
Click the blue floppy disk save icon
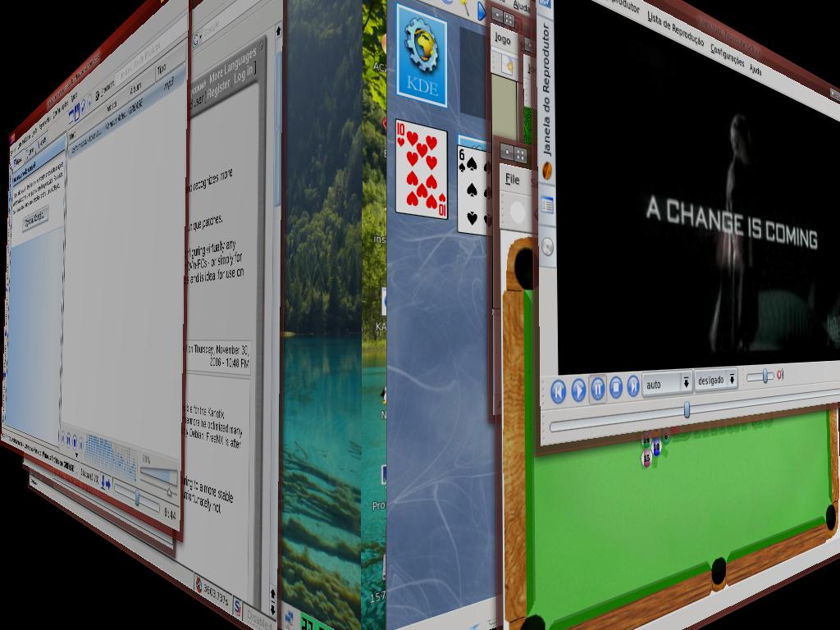pyautogui.click(x=76, y=112)
